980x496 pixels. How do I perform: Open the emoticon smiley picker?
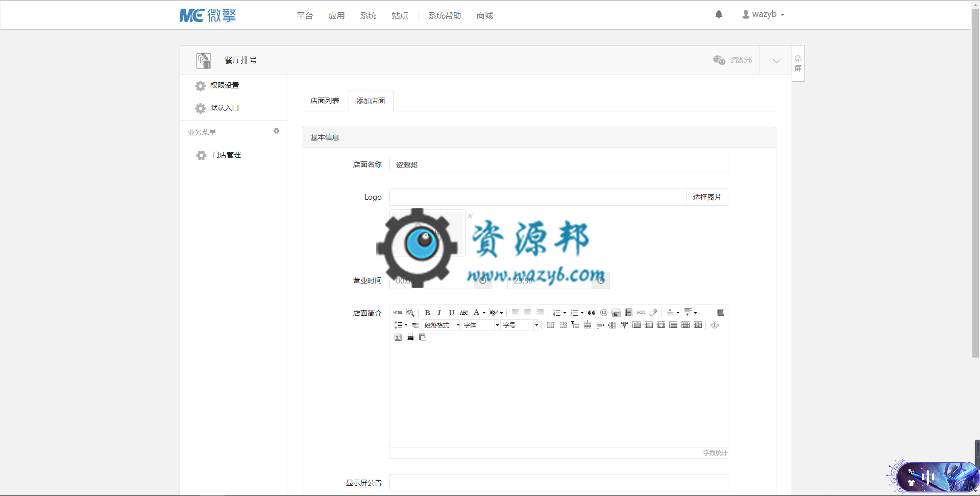tap(603, 313)
